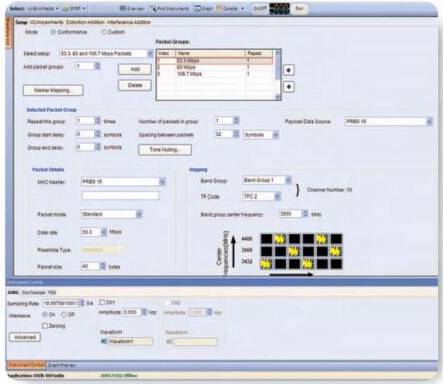
Task: Switch to the Interference Addition tab
Action: 129,22
